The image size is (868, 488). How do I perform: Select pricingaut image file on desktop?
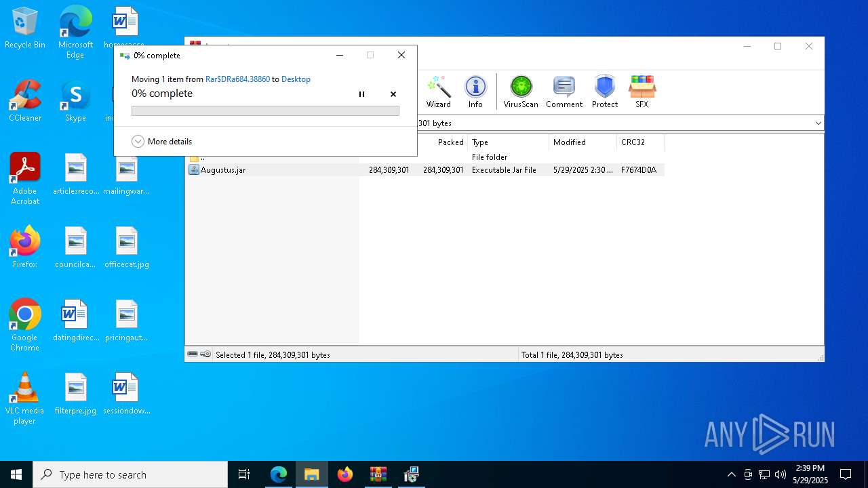126,321
